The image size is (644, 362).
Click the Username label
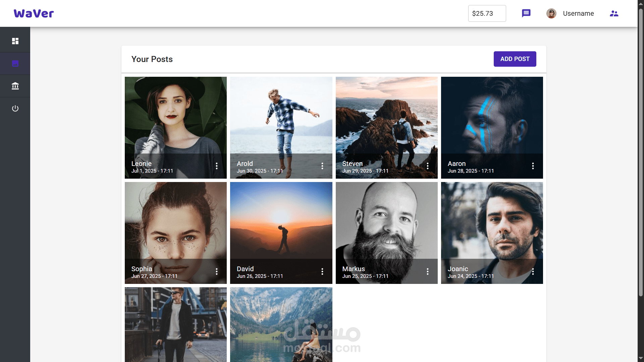578,13
